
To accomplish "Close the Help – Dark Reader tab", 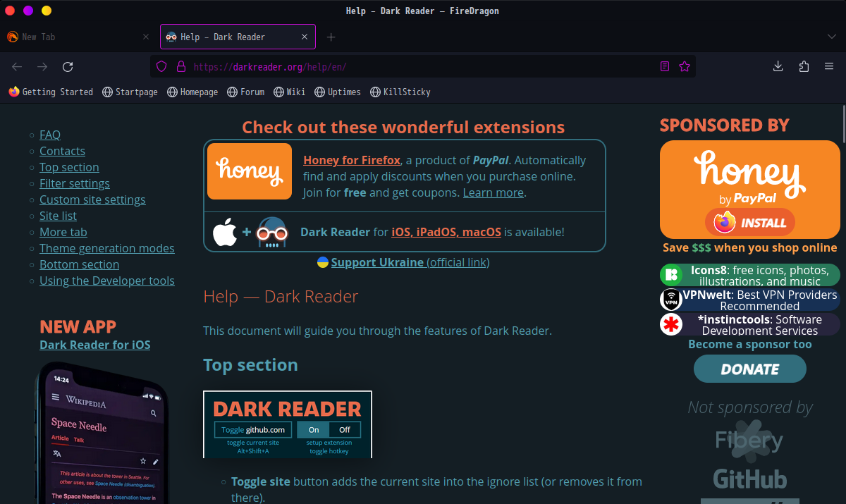I will [305, 37].
